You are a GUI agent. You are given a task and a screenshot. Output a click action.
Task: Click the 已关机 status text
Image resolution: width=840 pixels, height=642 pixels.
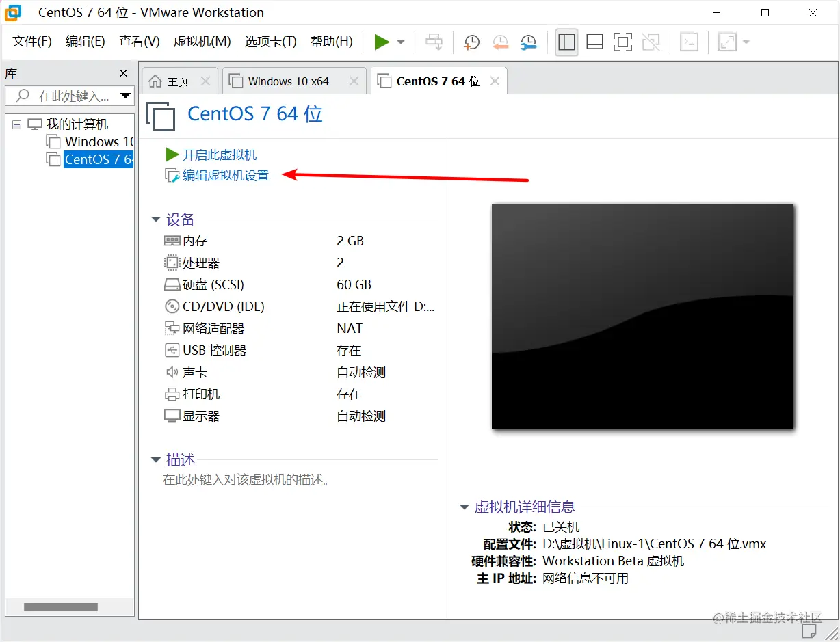[x=561, y=527]
